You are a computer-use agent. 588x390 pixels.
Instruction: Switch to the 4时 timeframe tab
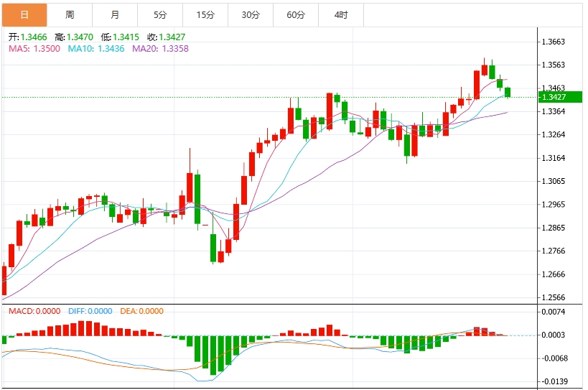[x=341, y=14]
